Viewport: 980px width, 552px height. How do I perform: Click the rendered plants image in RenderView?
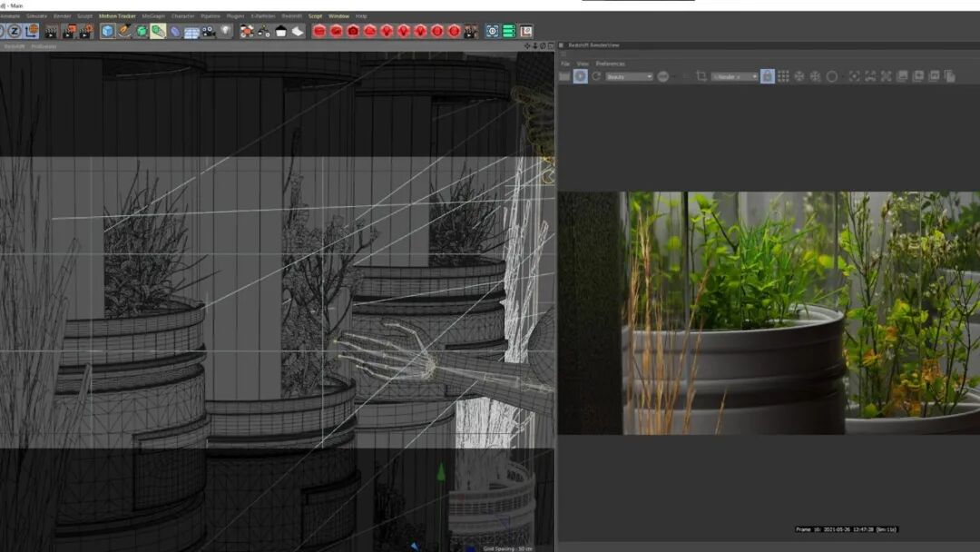[769, 312]
